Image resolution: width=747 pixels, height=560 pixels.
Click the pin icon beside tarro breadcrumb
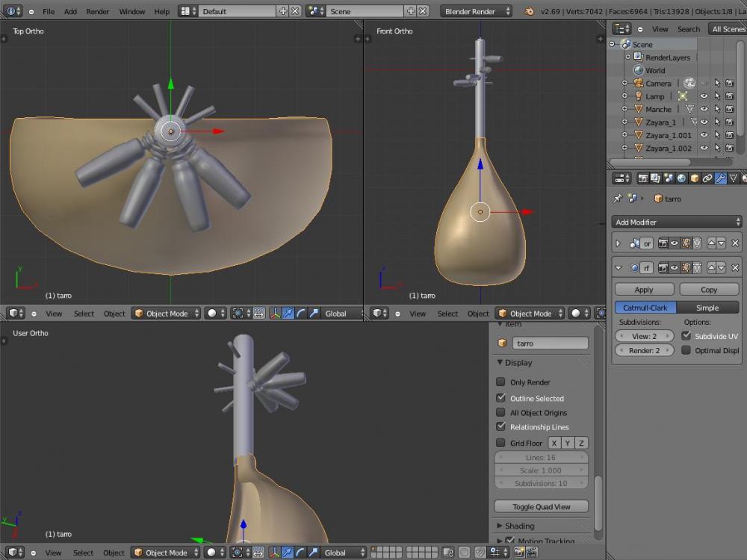point(618,199)
